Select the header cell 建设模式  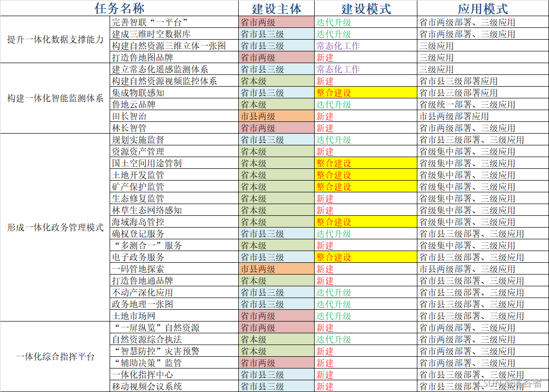[x=366, y=8]
